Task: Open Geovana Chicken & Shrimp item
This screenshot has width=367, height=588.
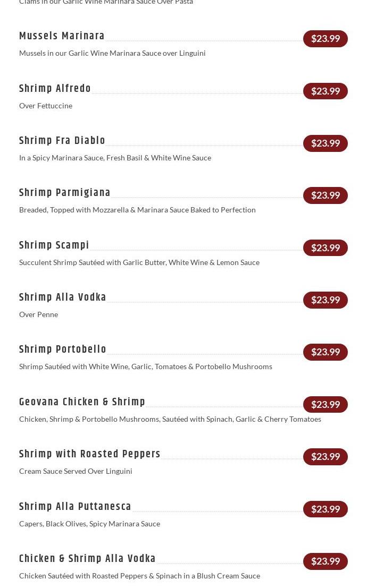Action: [x=82, y=402]
